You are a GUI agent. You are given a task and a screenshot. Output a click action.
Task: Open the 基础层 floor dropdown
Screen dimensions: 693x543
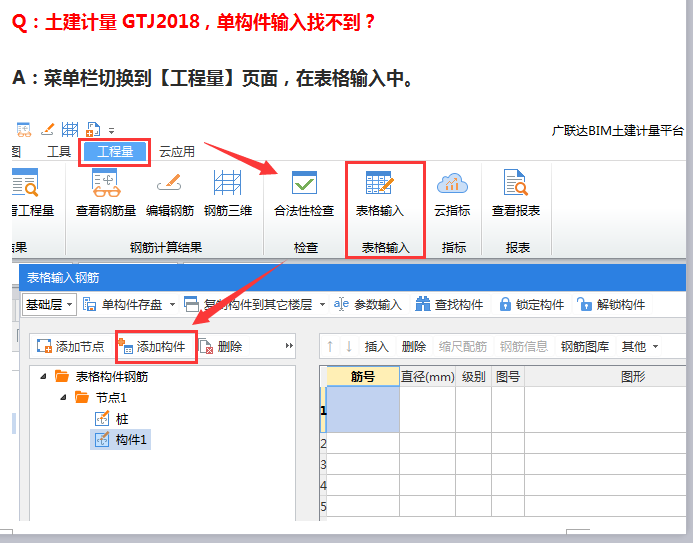pyautogui.click(x=49, y=304)
